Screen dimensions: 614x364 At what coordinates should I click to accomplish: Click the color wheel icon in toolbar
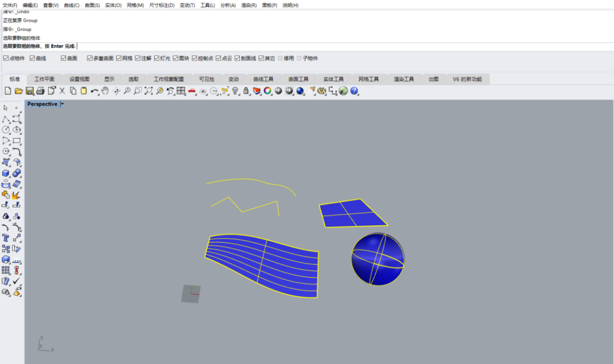[267, 91]
